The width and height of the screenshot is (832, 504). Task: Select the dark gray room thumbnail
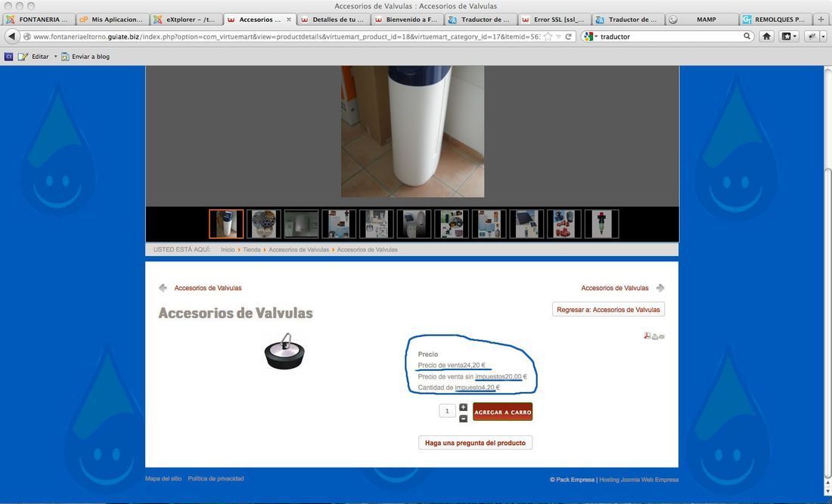point(301,224)
